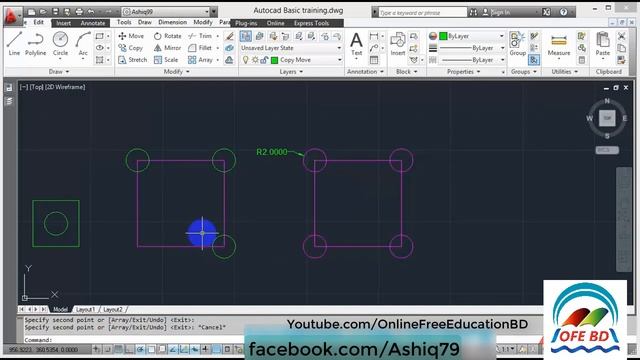Select the Mirror tool
The image size is (640, 360).
(x=167, y=48)
